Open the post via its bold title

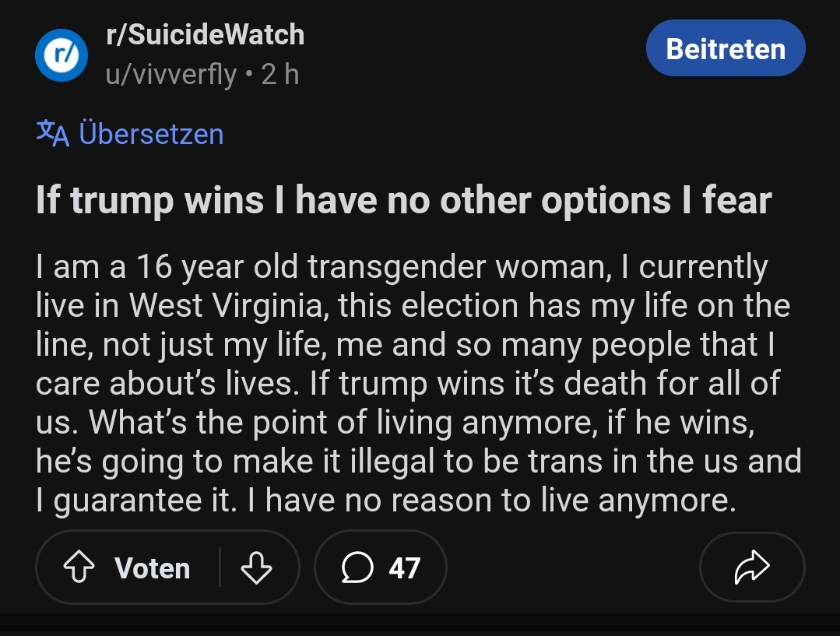403,201
